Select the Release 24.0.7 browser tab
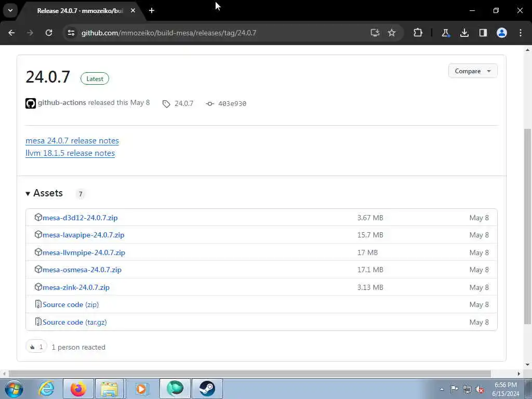 pos(80,11)
